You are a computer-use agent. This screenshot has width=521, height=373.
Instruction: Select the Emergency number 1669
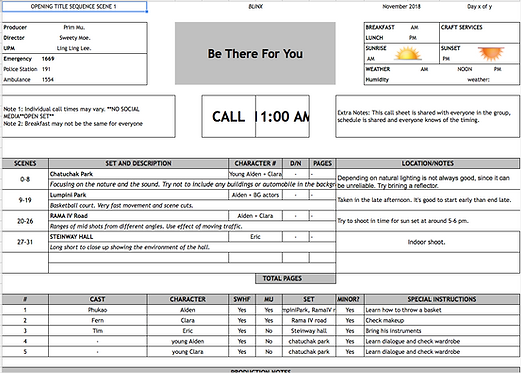coord(48,59)
